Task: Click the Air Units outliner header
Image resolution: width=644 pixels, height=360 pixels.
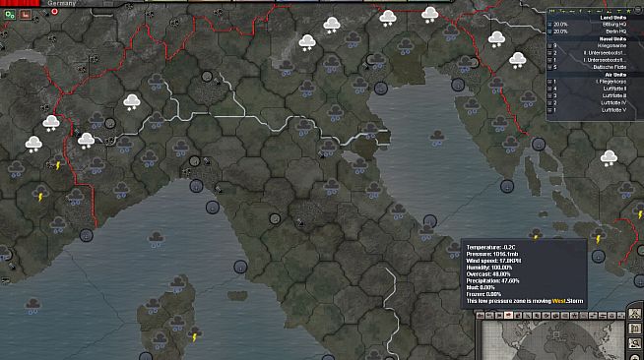Action: point(615,75)
